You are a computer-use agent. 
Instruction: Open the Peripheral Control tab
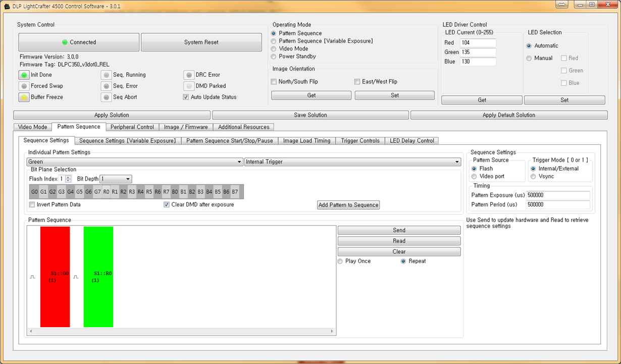132,127
